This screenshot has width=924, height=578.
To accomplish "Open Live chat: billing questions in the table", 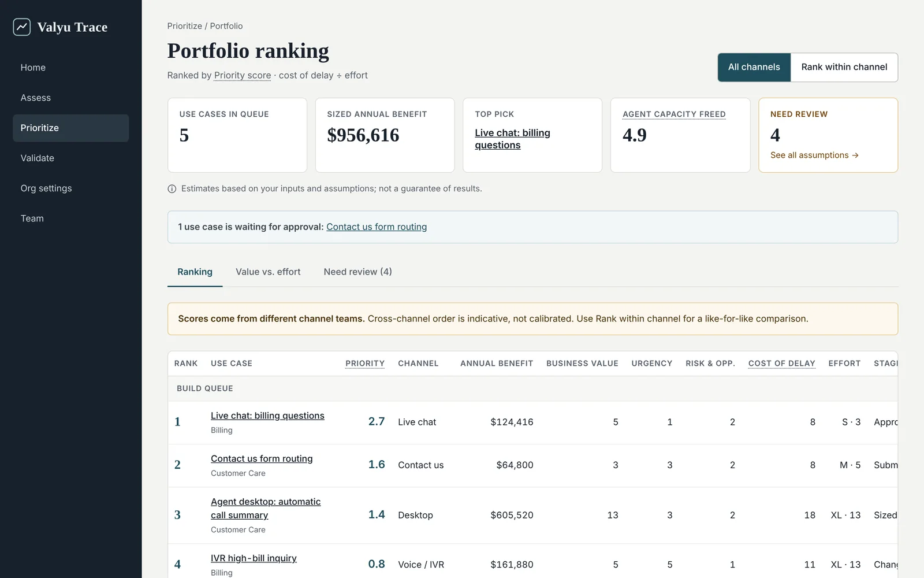I will (267, 416).
